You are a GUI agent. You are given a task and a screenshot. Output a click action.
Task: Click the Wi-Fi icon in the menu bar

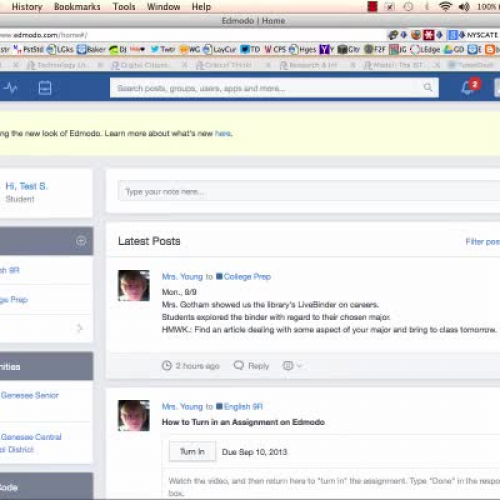tap(445, 6)
